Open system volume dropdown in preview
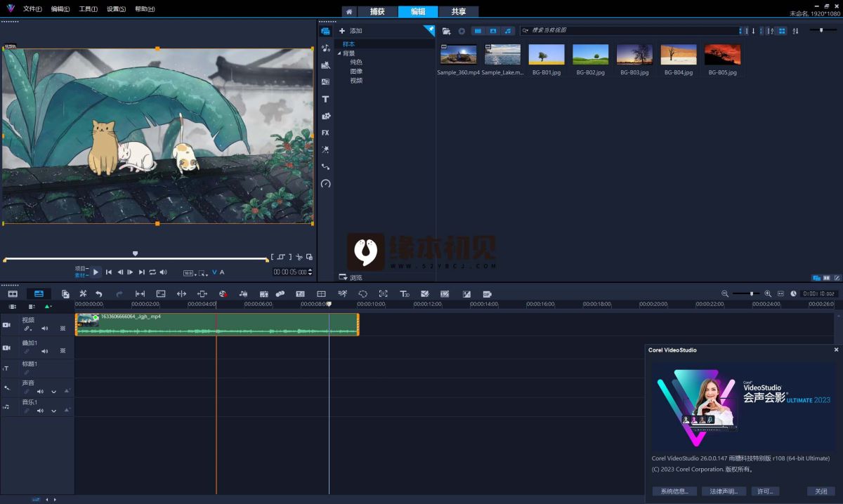Screen dimensions: 843x504 point(163,272)
